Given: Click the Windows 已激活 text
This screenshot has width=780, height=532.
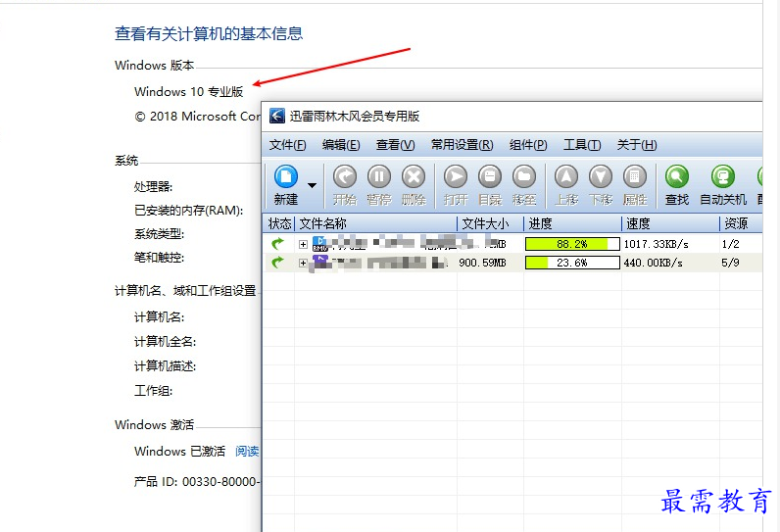Looking at the screenshot, I should point(179,451).
